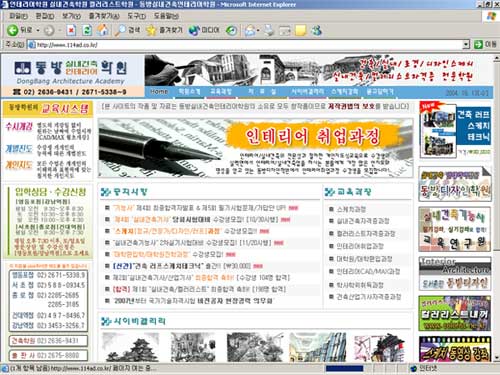Select the Home tab in site navigation
500x375 pixels.
(x=159, y=91)
